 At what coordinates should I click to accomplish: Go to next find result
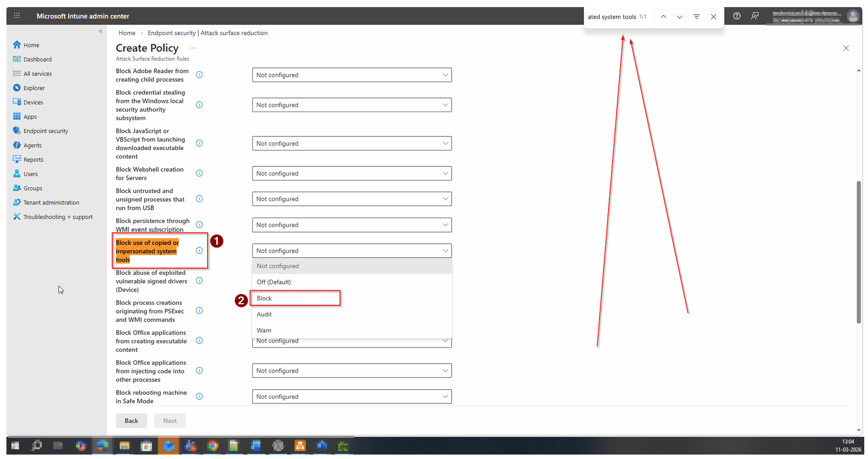click(679, 17)
